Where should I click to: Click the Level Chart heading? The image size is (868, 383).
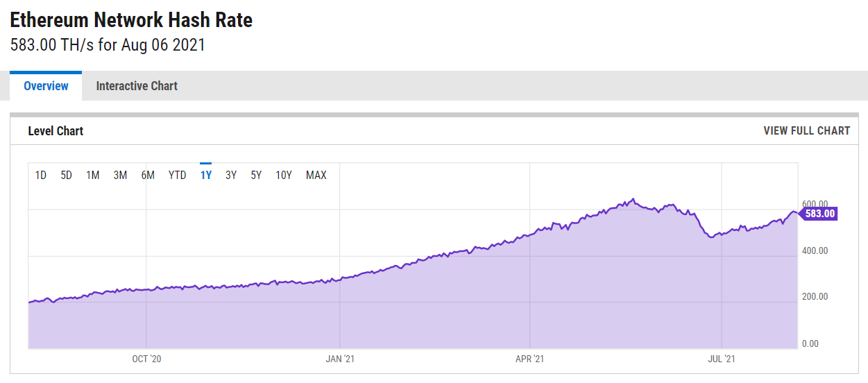point(56,130)
